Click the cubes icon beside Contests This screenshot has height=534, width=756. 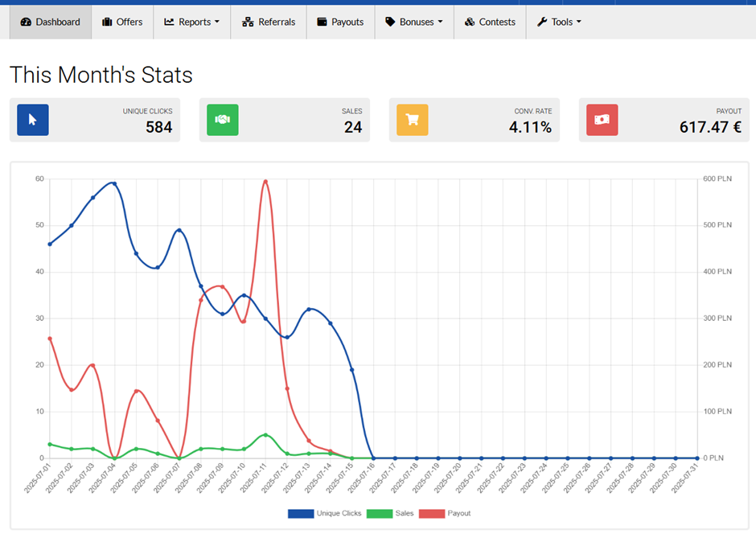[470, 22]
